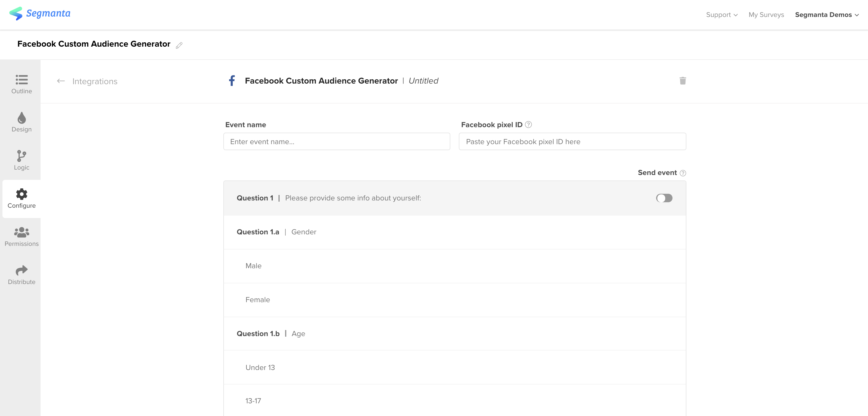Click the Facebook logo icon
Image resolution: width=868 pixels, height=416 pixels.
point(232,81)
